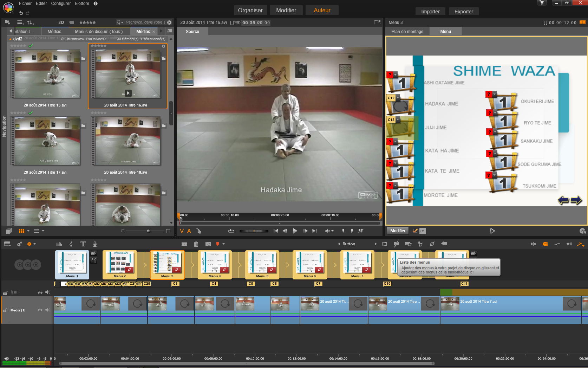Image resolution: width=588 pixels, height=368 pixels.
Task: Click the split clip razor icon
Action: click(184, 244)
